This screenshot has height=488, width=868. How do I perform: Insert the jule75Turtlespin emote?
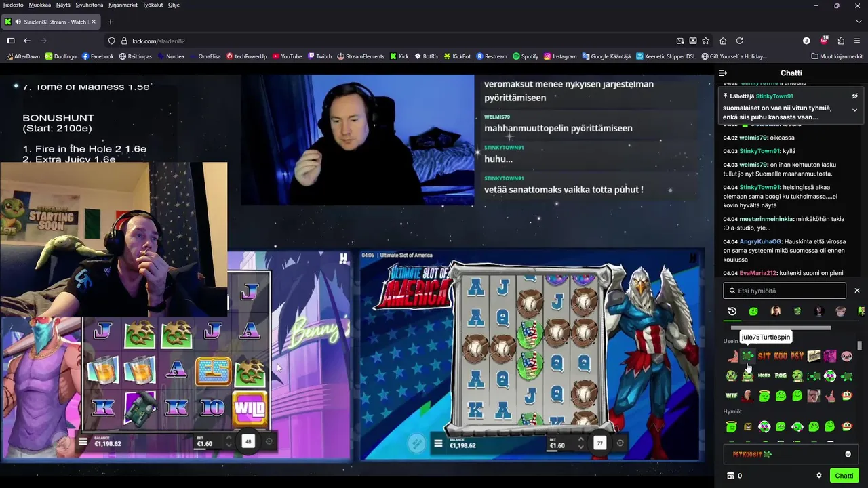(x=747, y=356)
